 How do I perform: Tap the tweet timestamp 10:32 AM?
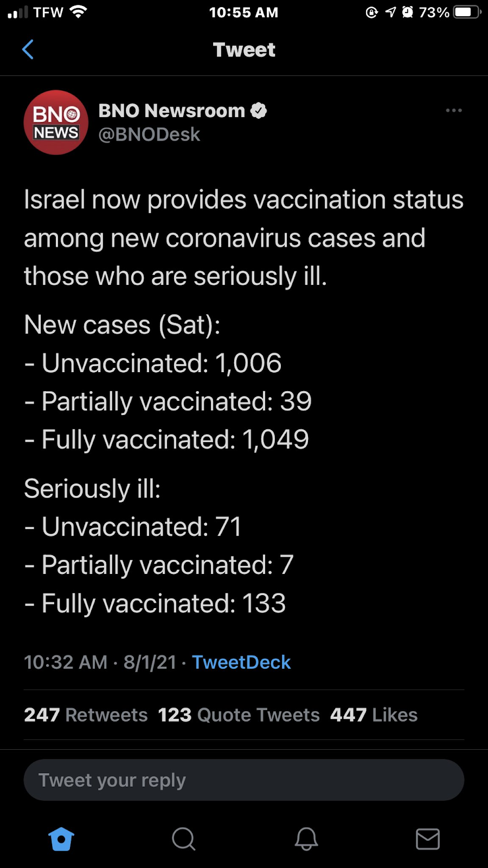point(66,662)
